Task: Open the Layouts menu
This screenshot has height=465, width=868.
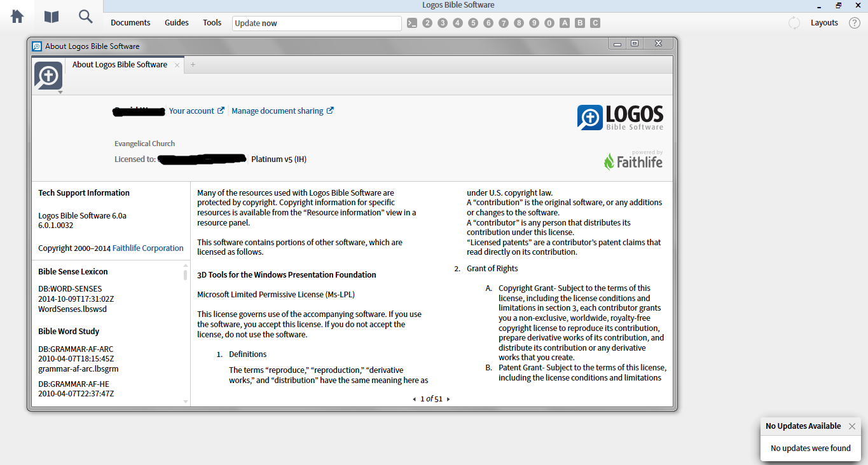Action: click(824, 23)
